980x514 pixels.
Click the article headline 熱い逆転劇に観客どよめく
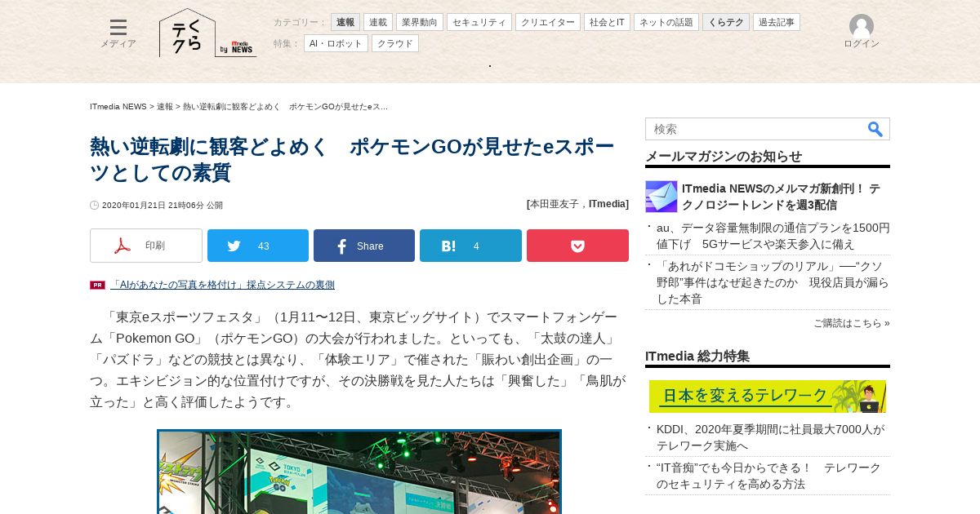pyautogui.click(x=352, y=159)
